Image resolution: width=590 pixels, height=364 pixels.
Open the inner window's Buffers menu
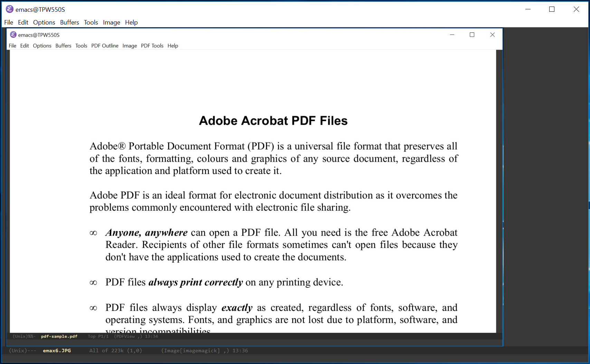63,46
